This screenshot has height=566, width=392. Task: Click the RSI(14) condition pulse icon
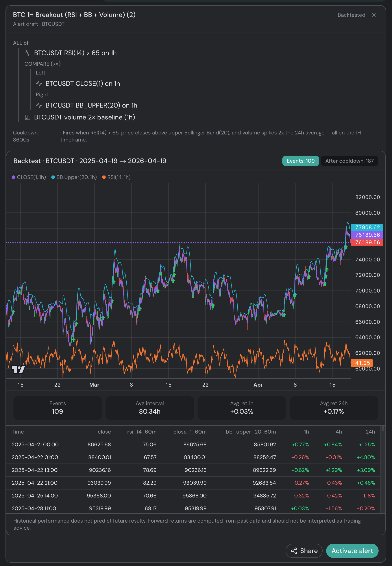(28, 53)
